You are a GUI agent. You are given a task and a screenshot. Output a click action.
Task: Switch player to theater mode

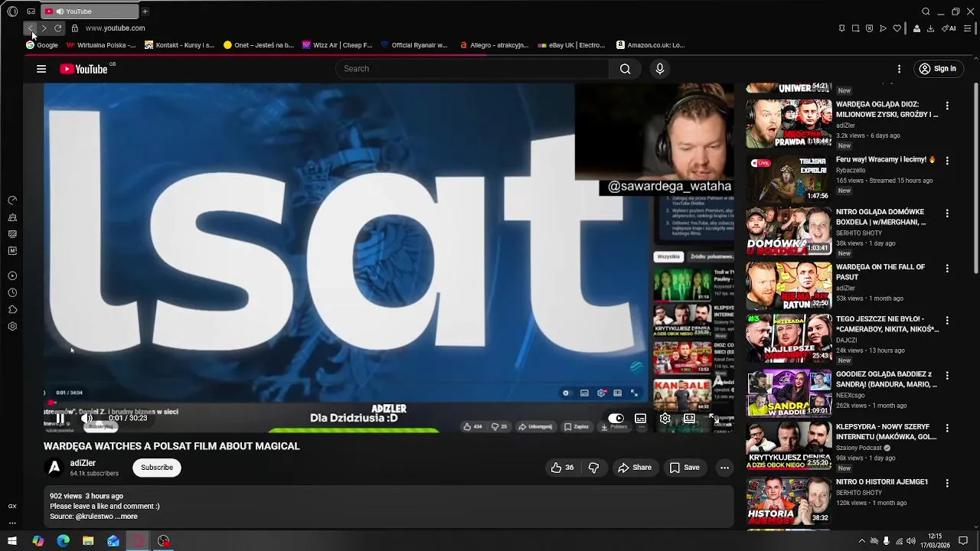[689, 419]
